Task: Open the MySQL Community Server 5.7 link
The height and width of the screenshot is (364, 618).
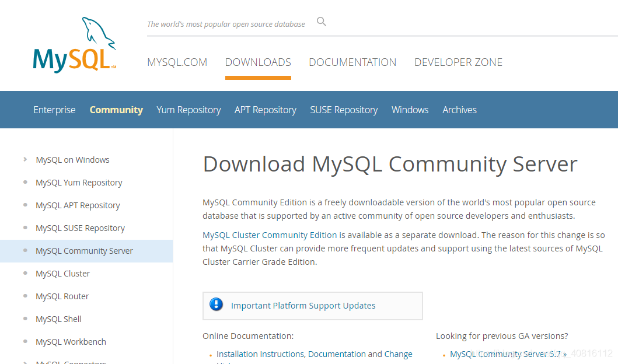Action: coord(508,354)
